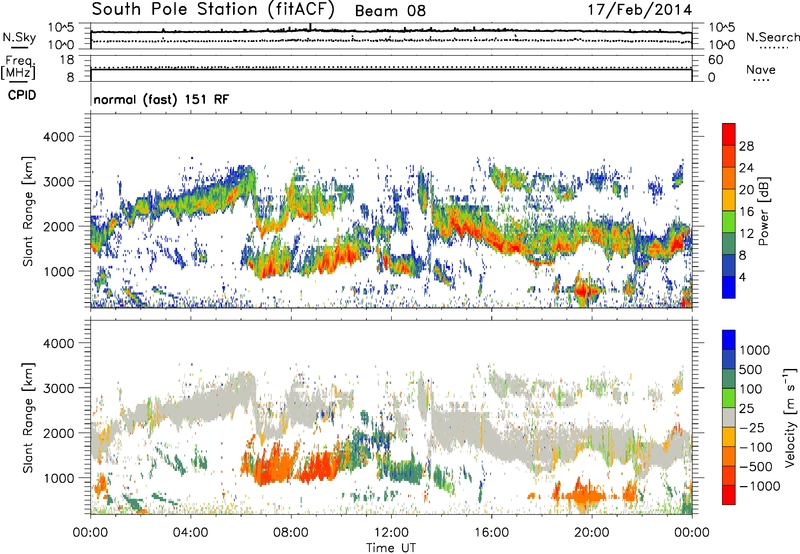The image size is (800, 554).
Task: Click the 'normal (fast) 151 RF' text
Action: (x=161, y=99)
